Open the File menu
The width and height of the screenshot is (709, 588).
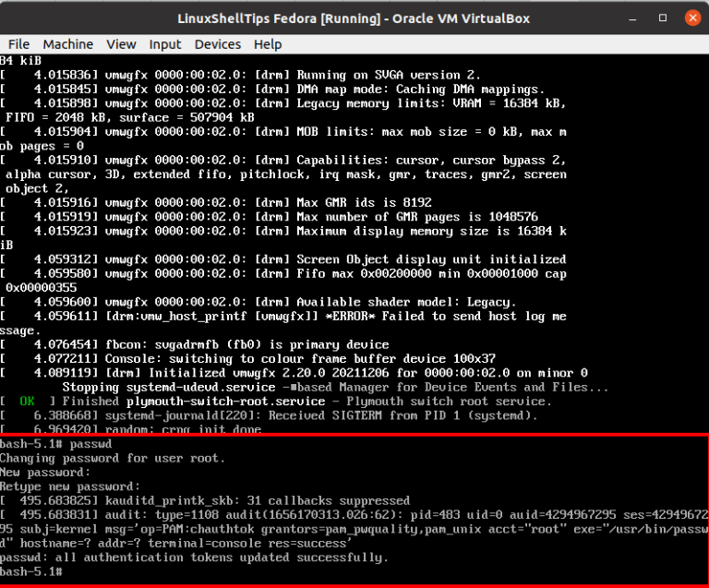click(x=18, y=44)
